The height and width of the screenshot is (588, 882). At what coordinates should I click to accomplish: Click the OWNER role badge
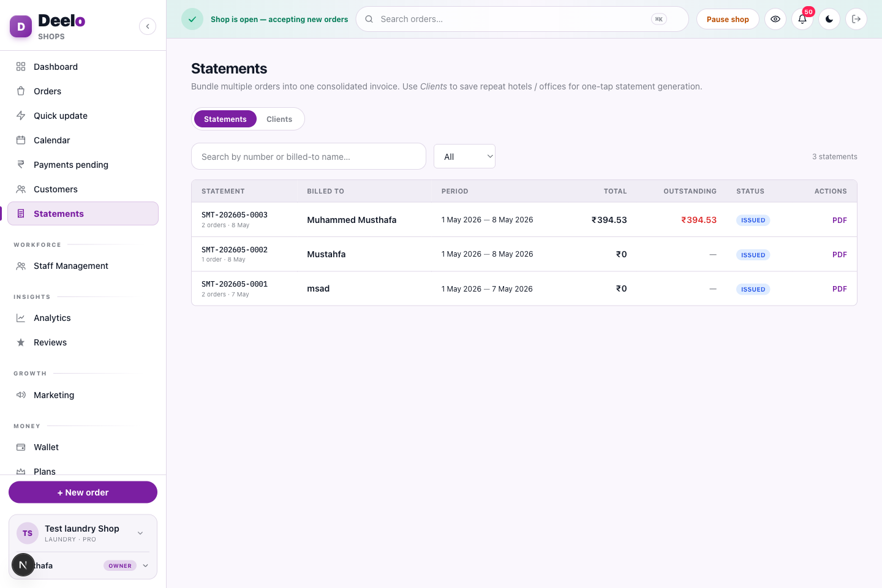(x=120, y=565)
